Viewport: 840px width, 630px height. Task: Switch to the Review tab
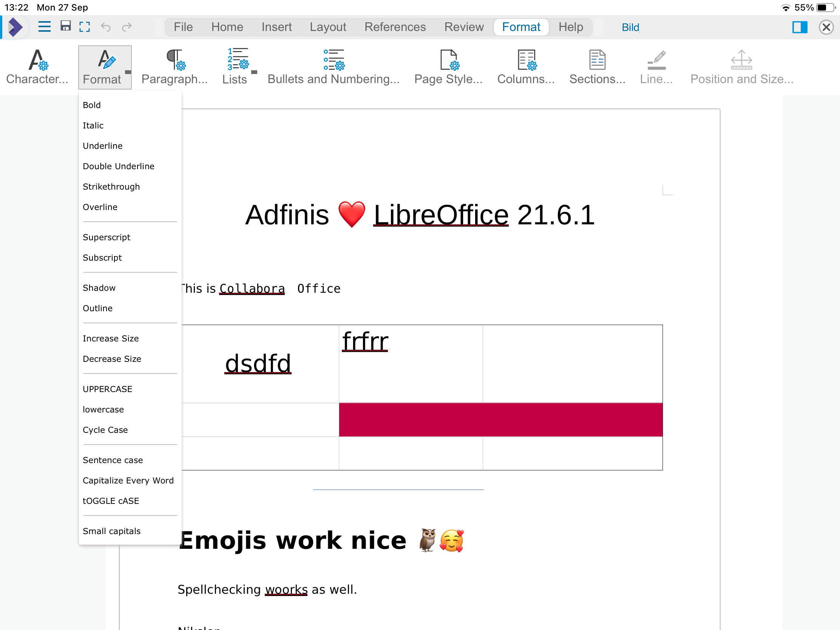pyautogui.click(x=464, y=27)
